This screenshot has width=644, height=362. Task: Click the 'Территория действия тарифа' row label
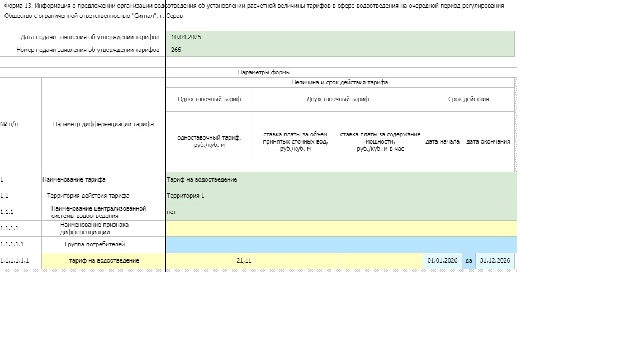(x=88, y=196)
